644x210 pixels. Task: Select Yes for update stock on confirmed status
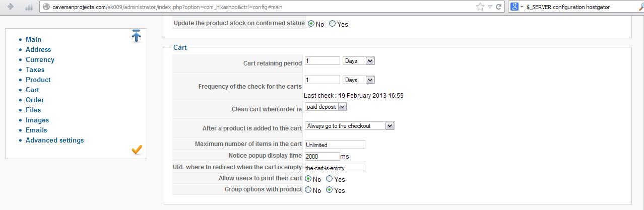click(x=332, y=24)
